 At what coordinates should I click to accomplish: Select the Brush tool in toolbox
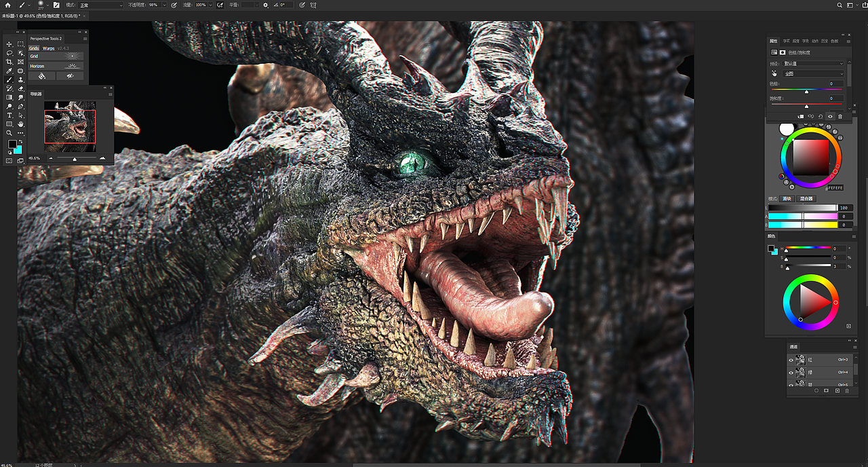(9, 80)
